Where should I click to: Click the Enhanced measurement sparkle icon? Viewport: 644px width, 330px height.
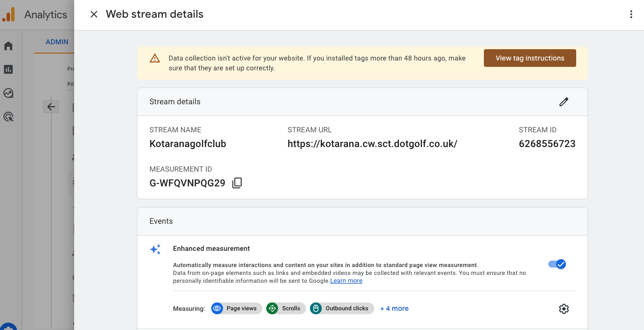pos(155,249)
